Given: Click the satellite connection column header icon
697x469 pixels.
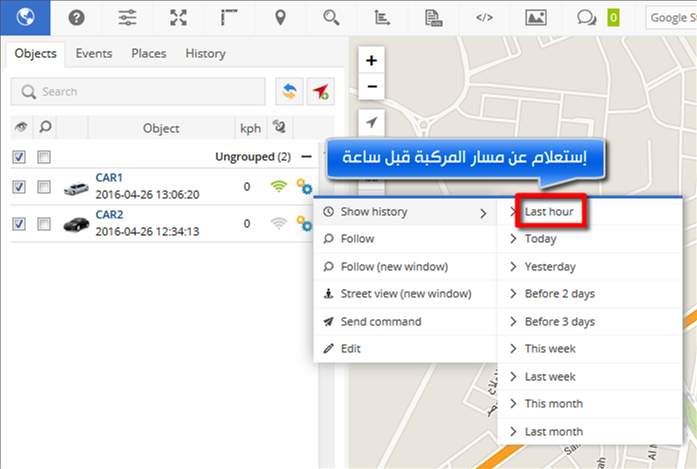Looking at the screenshot, I should (279, 127).
